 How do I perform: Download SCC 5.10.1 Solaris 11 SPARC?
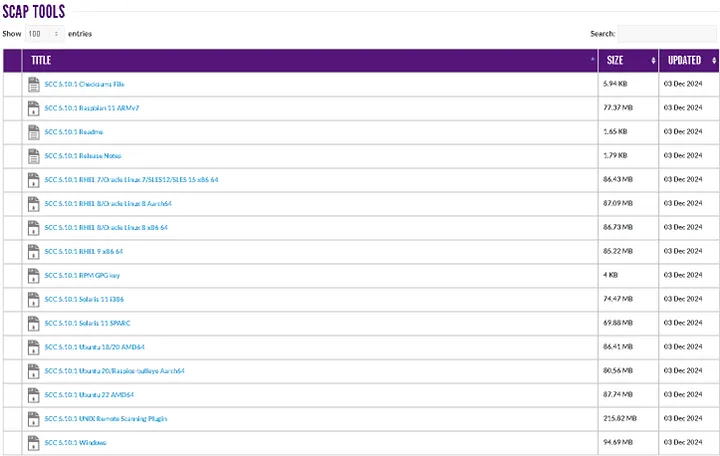tap(88, 323)
